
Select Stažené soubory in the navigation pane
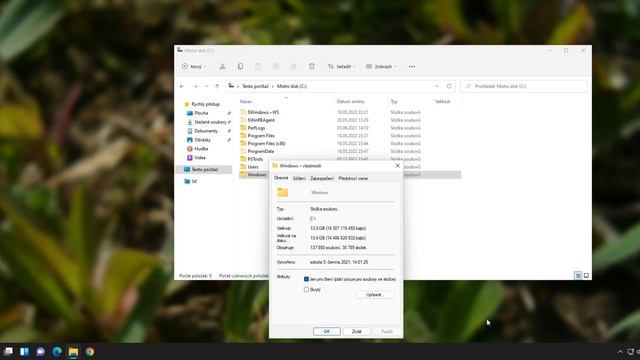coord(210,122)
